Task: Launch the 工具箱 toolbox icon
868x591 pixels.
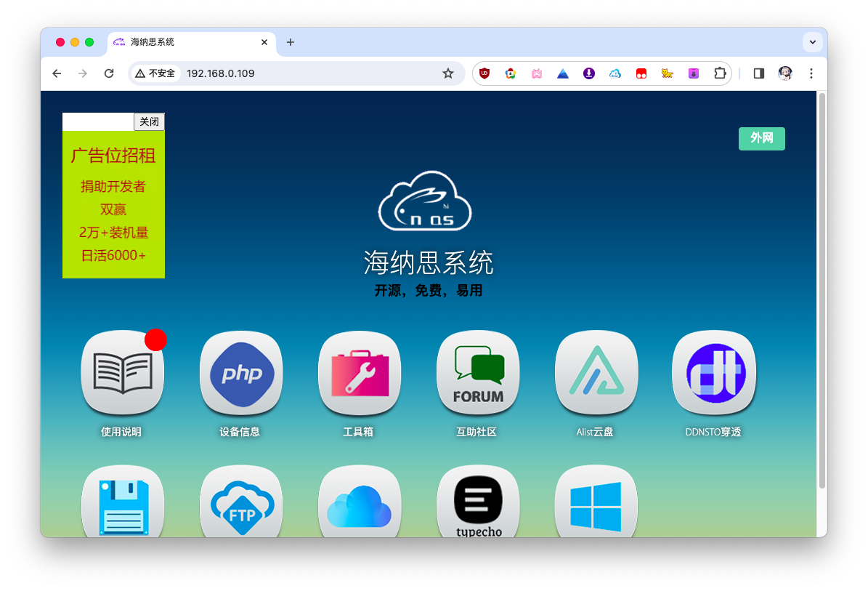Action: pyautogui.click(x=360, y=373)
